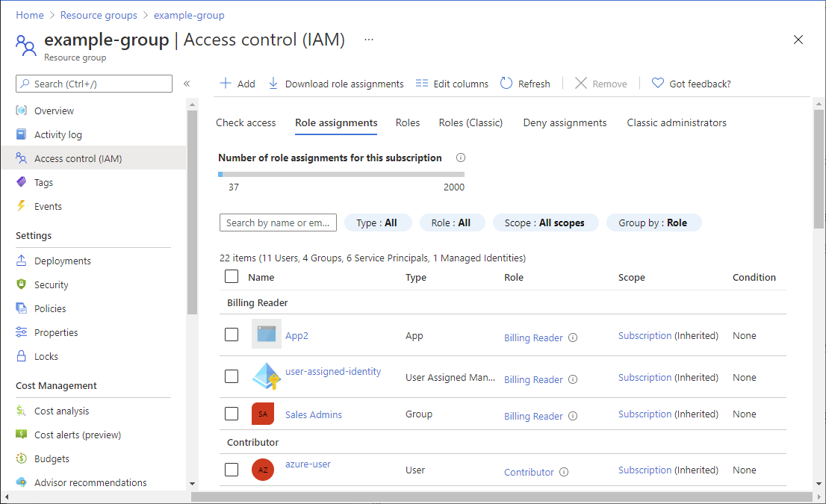Click the role assignments usage progress bar
Viewport: 826px width, 504px height.
pyautogui.click(x=341, y=174)
